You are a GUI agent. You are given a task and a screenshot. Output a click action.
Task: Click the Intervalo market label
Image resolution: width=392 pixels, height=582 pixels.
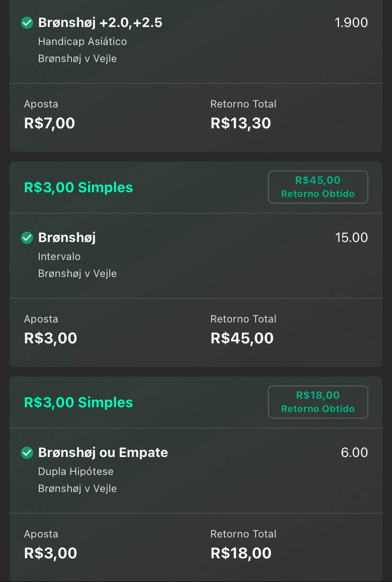[59, 257]
